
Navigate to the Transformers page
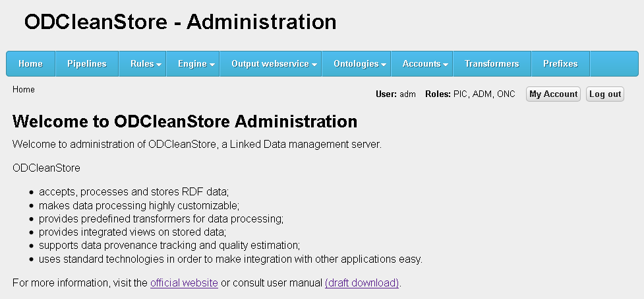(x=492, y=64)
